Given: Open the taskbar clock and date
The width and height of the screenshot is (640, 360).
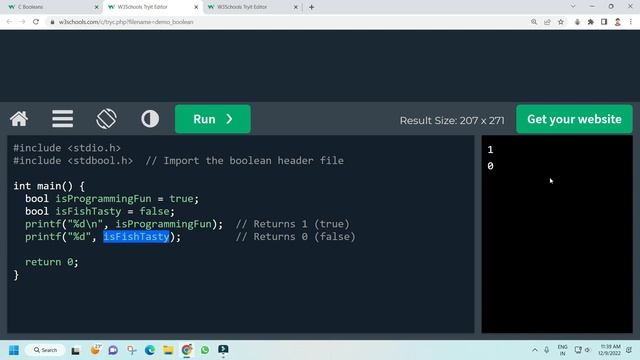Looking at the screenshot, I should [x=610, y=350].
